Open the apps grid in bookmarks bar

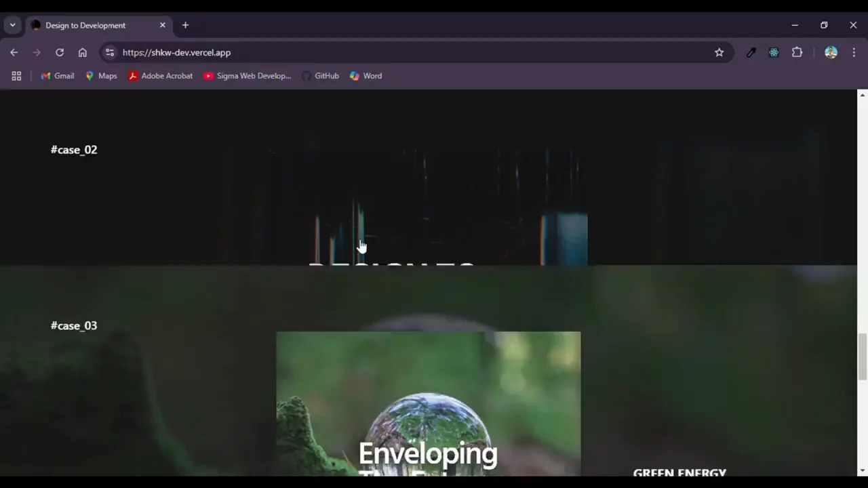(16, 76)
